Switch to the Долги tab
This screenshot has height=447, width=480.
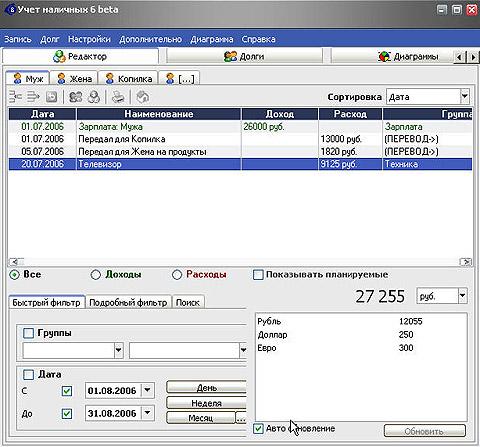click(244, 56)
